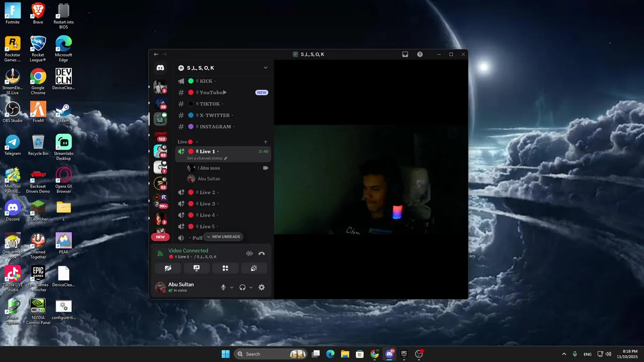Open the server icon with 122 badge

[x=160, y=135]
